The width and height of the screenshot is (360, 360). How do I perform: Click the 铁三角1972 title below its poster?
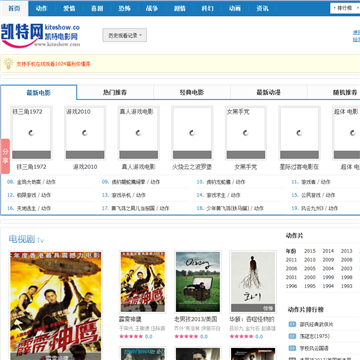[31, 167]
